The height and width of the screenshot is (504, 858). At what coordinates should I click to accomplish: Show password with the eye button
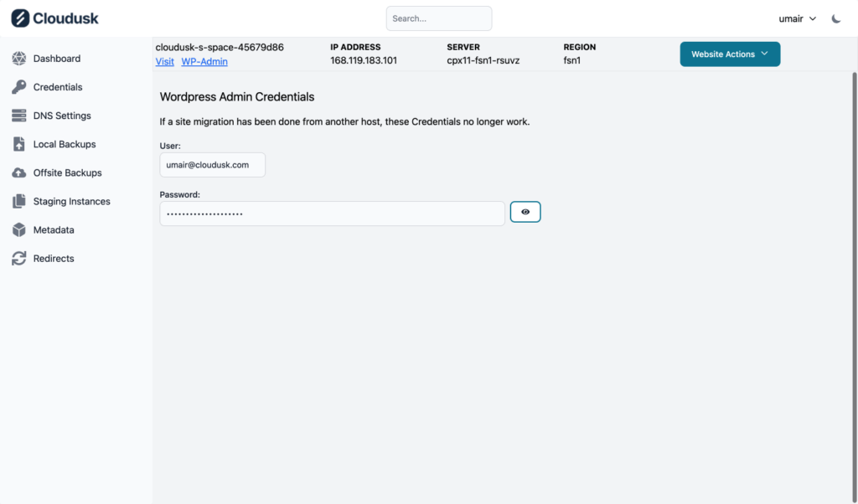pyautogui.click(x=525, y=213)
